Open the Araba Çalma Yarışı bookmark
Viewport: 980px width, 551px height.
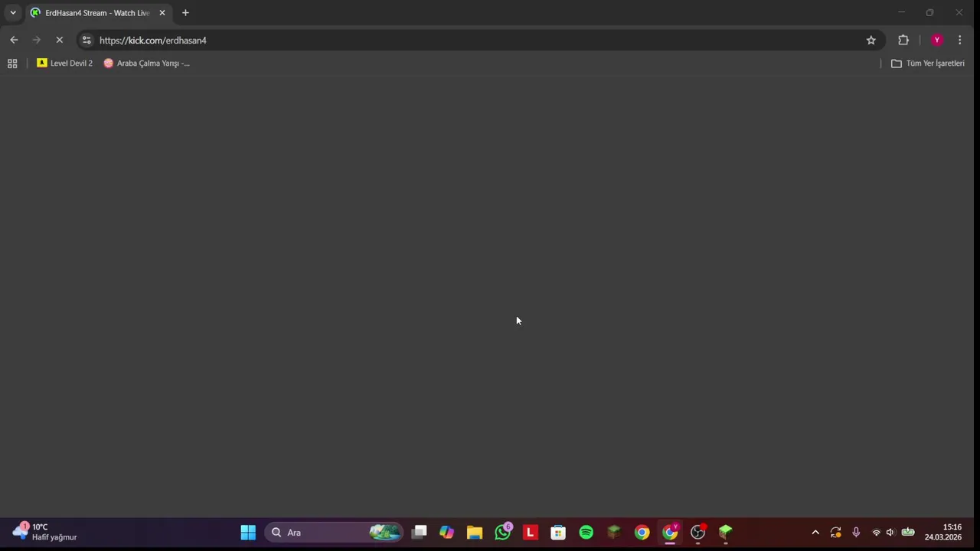tap(146, 64)
